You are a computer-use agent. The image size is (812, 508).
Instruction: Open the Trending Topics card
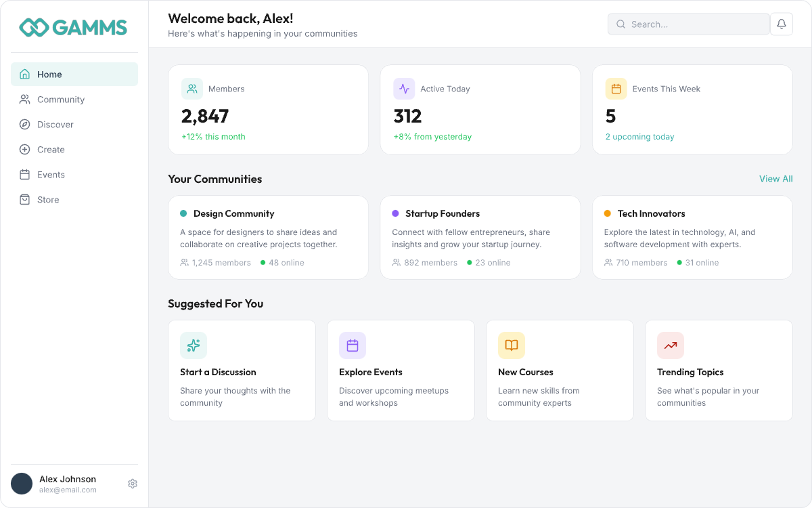coord(719,370)
